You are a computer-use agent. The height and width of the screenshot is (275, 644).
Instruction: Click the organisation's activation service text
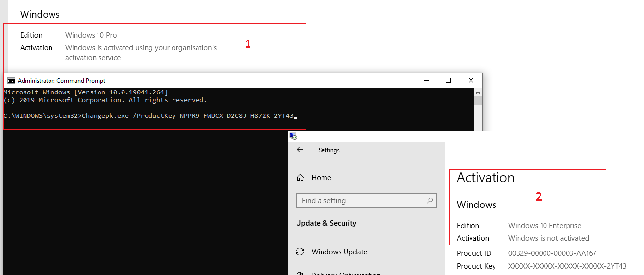[141, 53]
